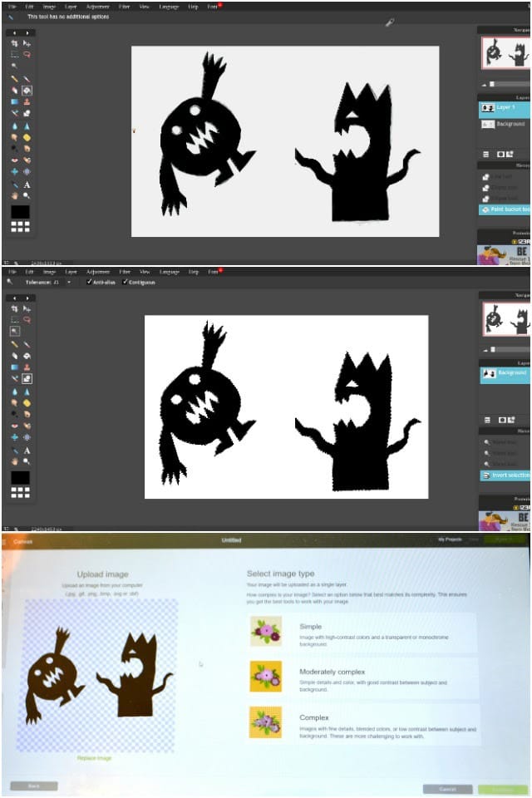Open Filter menu in middle Pixlr window
532x798 pixels.
[x=124, y=272]
